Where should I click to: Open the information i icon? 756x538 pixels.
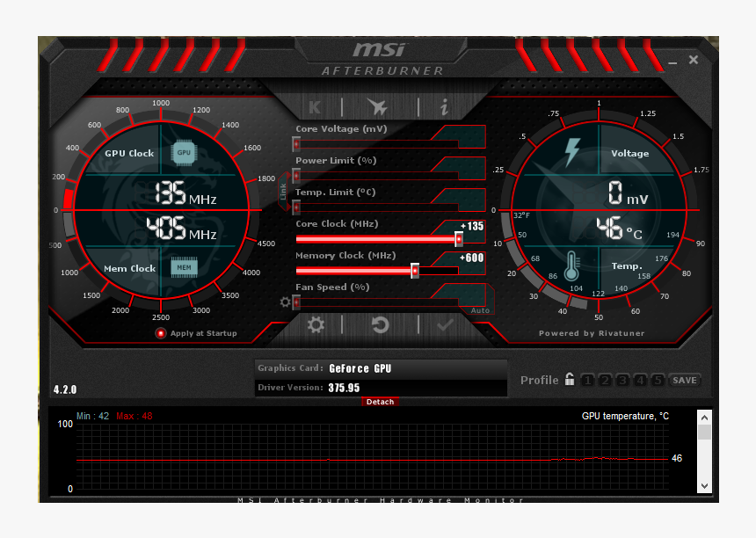click(x=444, y=107)
